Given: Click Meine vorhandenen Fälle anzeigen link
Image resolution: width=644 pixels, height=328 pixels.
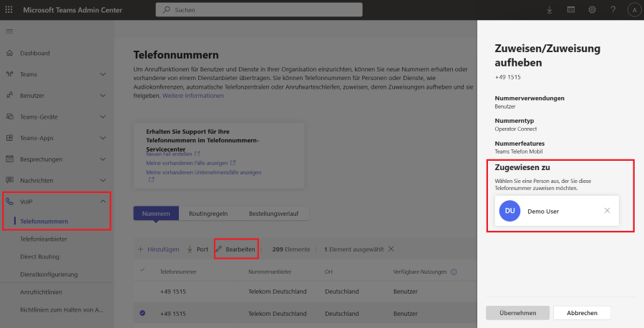Looking at the screenshot, I should pos(187,163).
